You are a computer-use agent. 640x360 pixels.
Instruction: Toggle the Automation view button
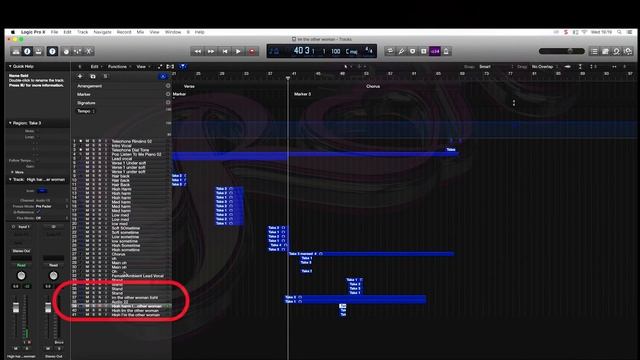tap(160, 67)
